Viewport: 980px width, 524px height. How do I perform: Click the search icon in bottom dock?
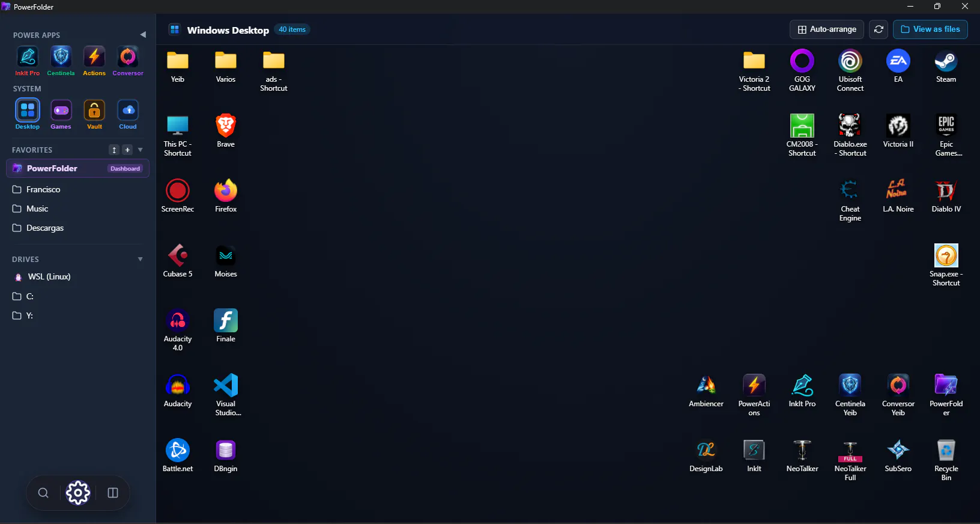(43, 493)
